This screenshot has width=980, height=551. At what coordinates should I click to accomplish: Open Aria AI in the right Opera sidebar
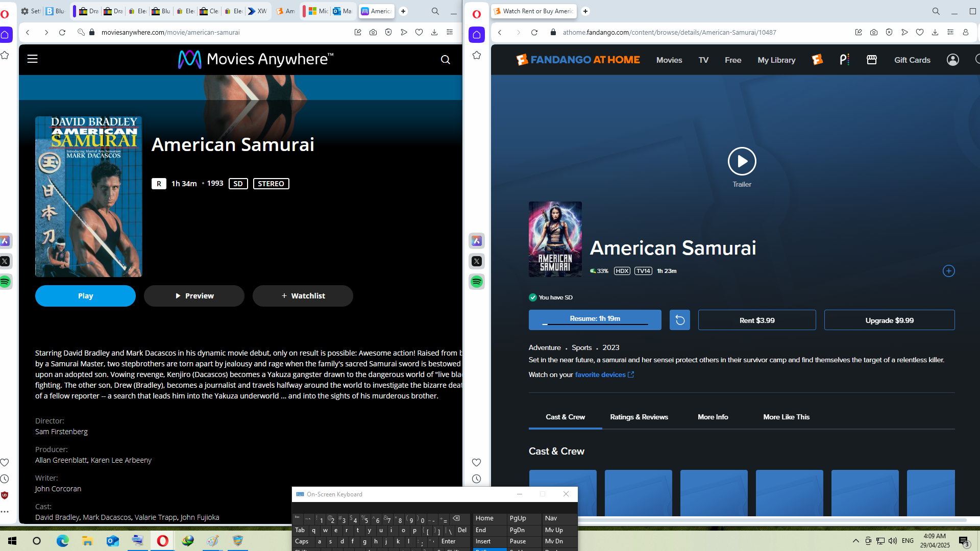(x=477, y=241)
